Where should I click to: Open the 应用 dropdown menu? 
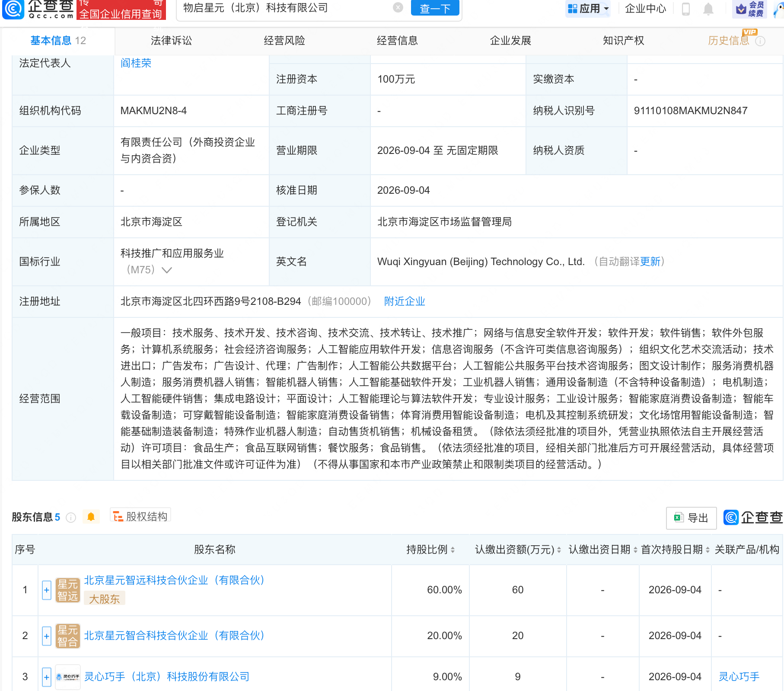tap(588, 9)
